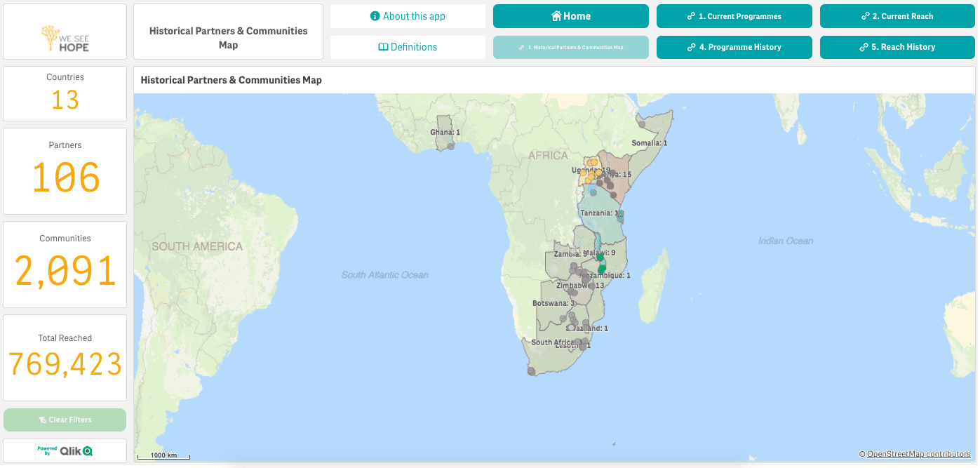Click the Clear Filters button

65,420
